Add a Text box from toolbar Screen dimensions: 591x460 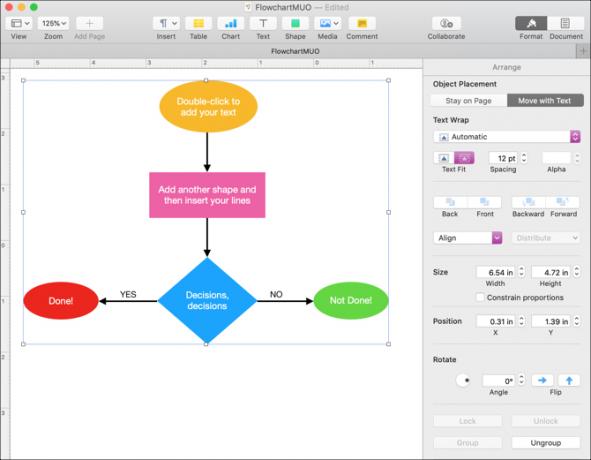click(x=263, y=23)
